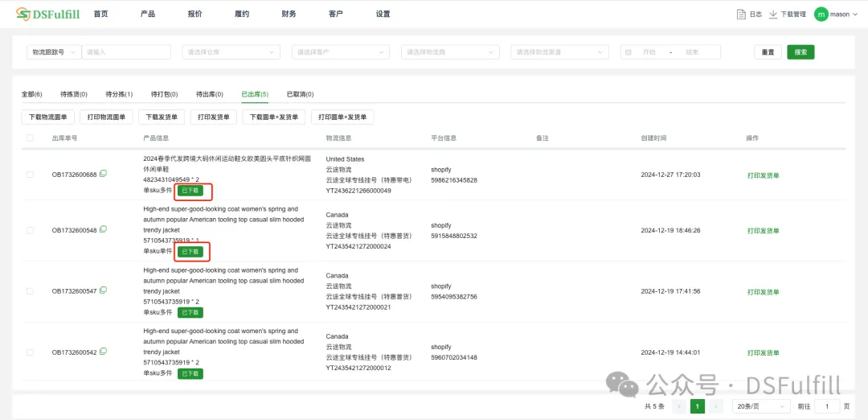
Task: Expand the 物流跟踪号 search type dropdown
Action: point(54,52)
